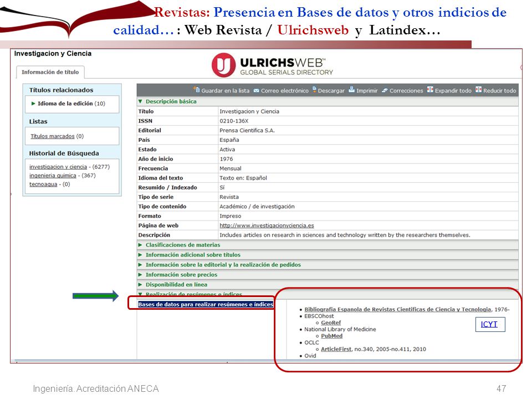Click the Investigacion y Ciencia page heading

tap(53, 54)
